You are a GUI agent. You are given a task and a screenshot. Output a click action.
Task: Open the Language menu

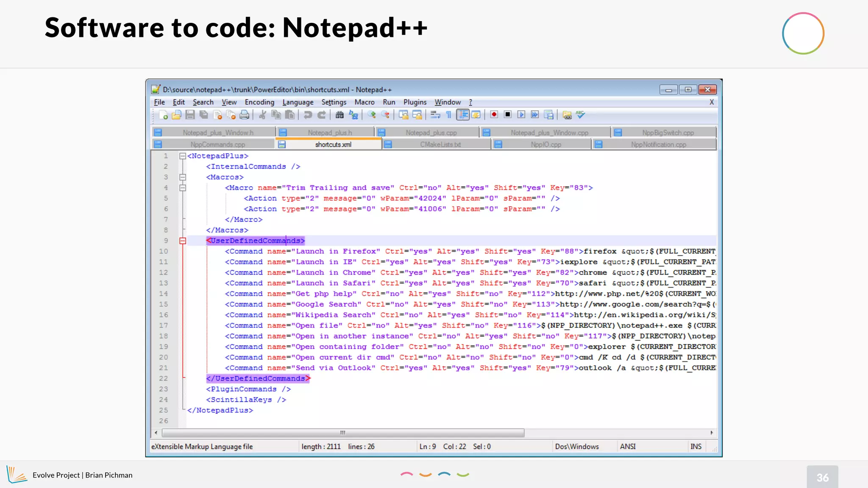pyautogui.click(x=298, y=102)
